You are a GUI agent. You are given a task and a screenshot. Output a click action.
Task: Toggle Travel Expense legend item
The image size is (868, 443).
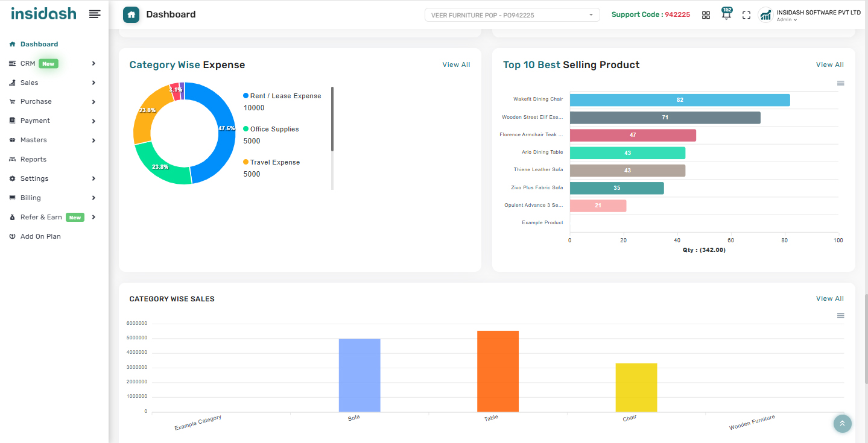click(x=274, y=162)
